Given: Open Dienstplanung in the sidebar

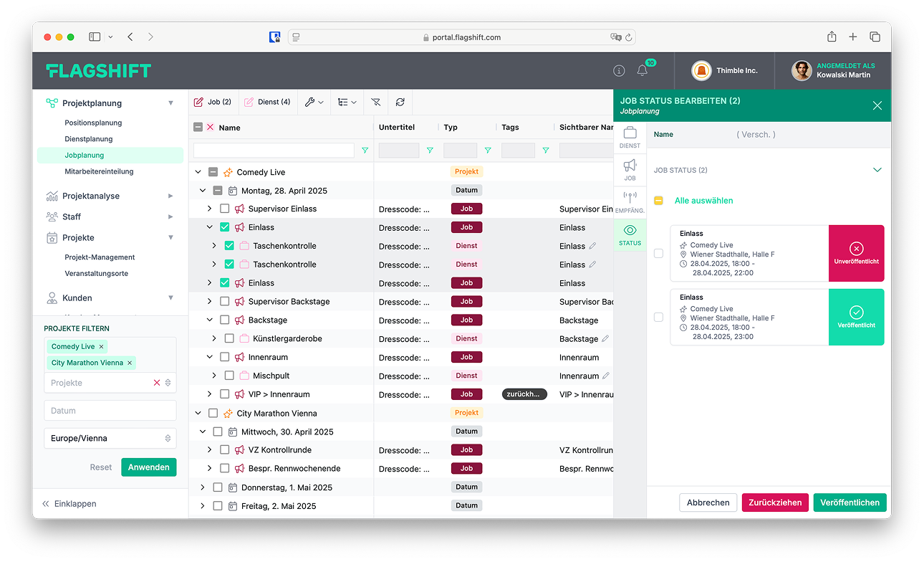Looking at the screenshot, I should tap(88, 139).
